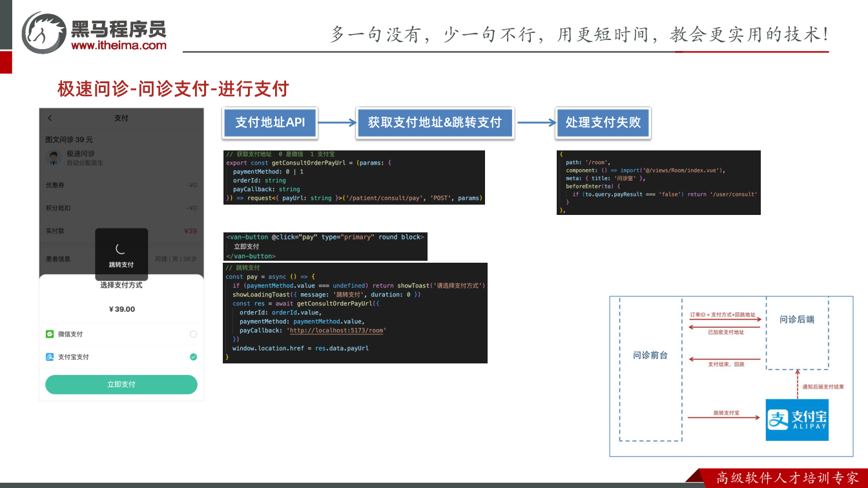Select the 微信支付 radio circle
The image size is (868, 488).
coord(193,334)
